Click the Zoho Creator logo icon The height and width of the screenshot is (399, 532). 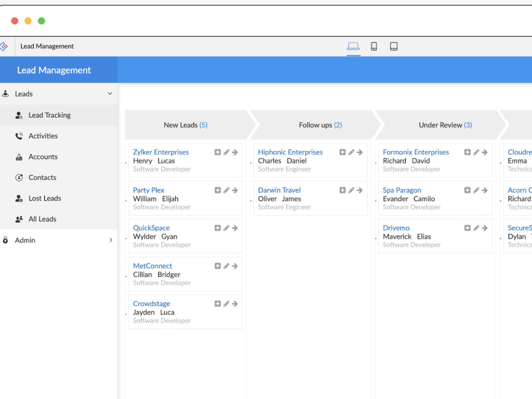pyautogui.click(x=4, y=46)
